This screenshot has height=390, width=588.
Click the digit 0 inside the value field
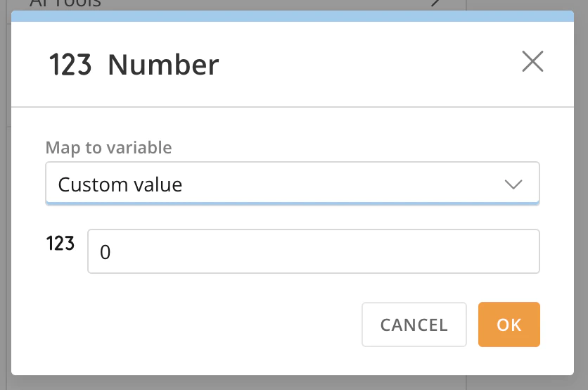pyautogui.click(x=105, y=252)
